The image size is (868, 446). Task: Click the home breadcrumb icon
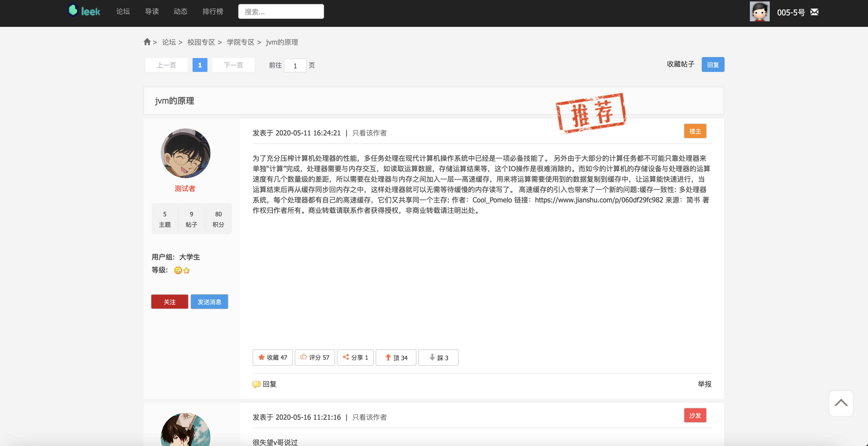147,42
